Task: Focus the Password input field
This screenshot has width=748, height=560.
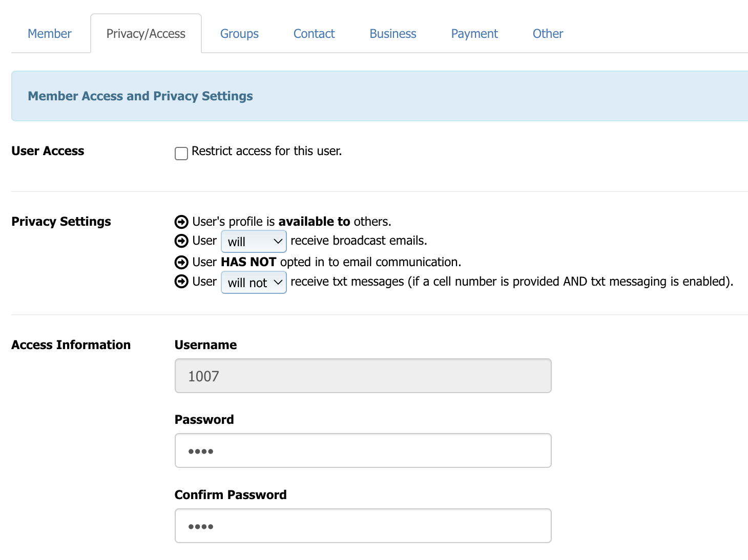Action: click(x=363, y=450)
